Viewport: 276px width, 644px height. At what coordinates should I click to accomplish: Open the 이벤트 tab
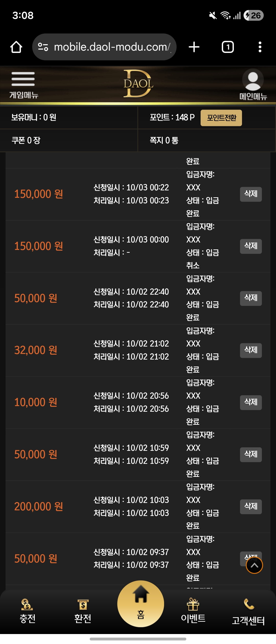(193, 611)
